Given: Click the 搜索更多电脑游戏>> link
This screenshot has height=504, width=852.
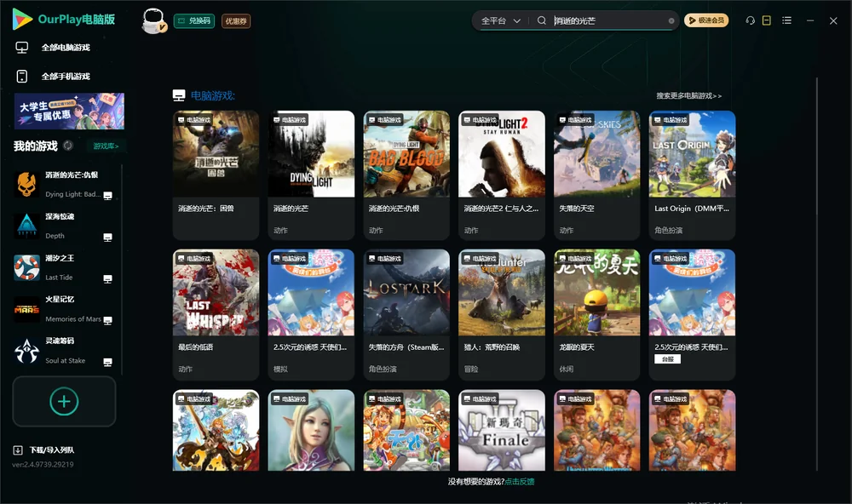Looking at the screenshot, I should pyautogui.click(x=688, y=95).
